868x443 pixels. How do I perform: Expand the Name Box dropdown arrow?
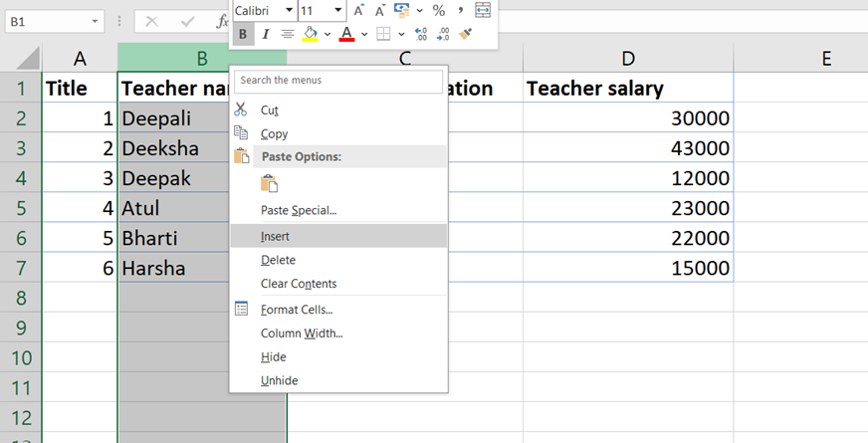tap(95, 21)
